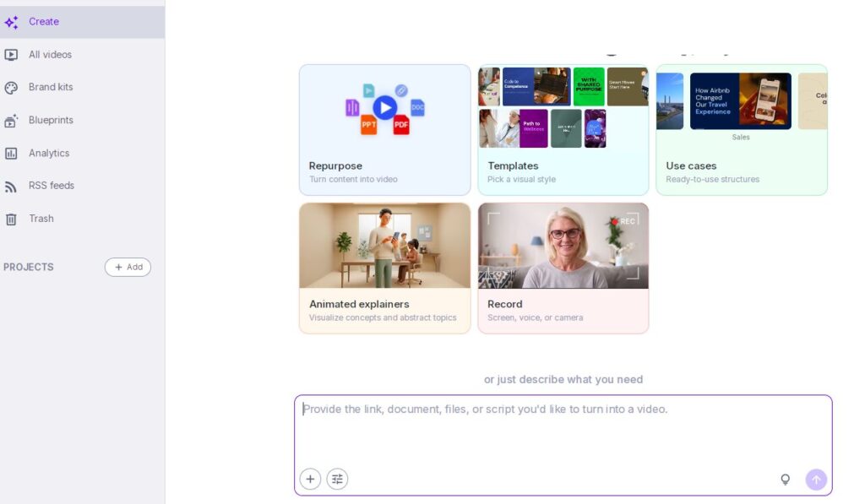
Task: Open the Trash bin icon
Action: pos(11,219)
